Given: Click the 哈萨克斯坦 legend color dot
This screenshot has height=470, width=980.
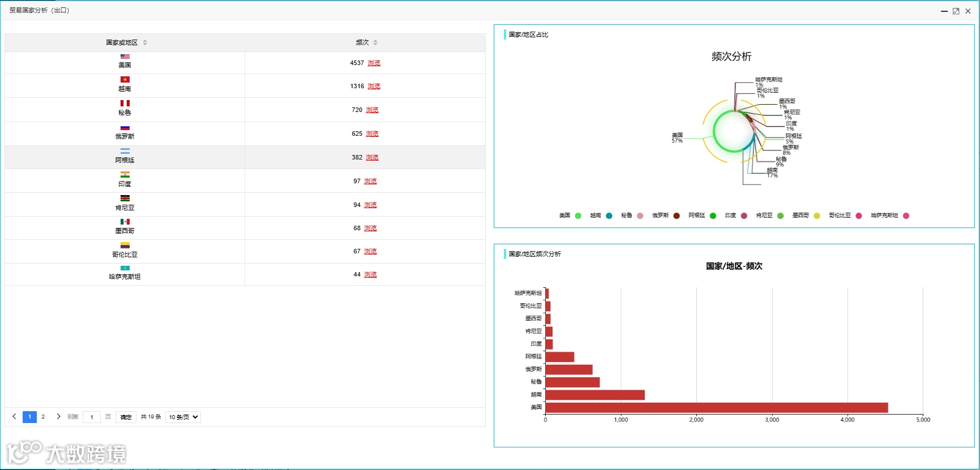Looking at the screenshot, I should click(x=906, y=215).
